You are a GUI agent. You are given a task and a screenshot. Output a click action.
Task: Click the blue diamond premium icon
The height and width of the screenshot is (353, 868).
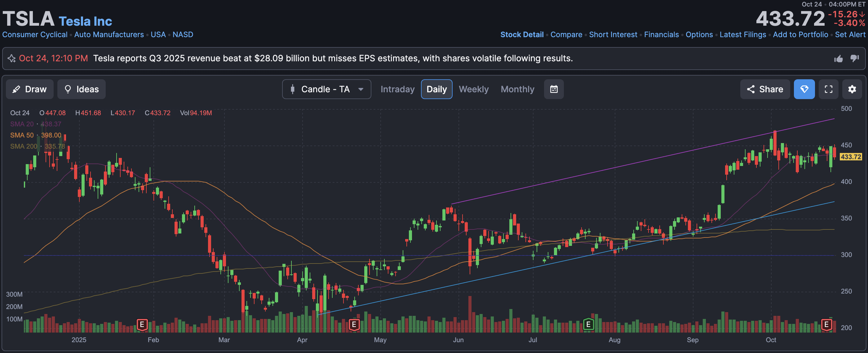point(804,89)
